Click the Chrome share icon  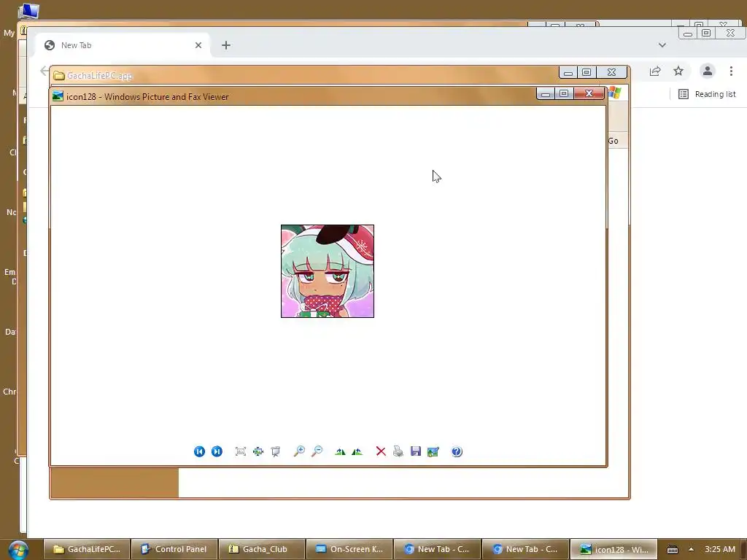655,71
